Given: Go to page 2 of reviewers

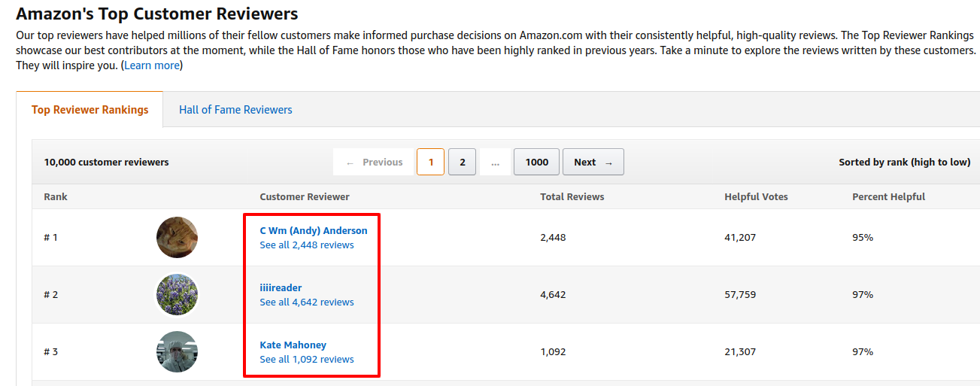Looking at the screenshot, I should (x=463, y=162).
